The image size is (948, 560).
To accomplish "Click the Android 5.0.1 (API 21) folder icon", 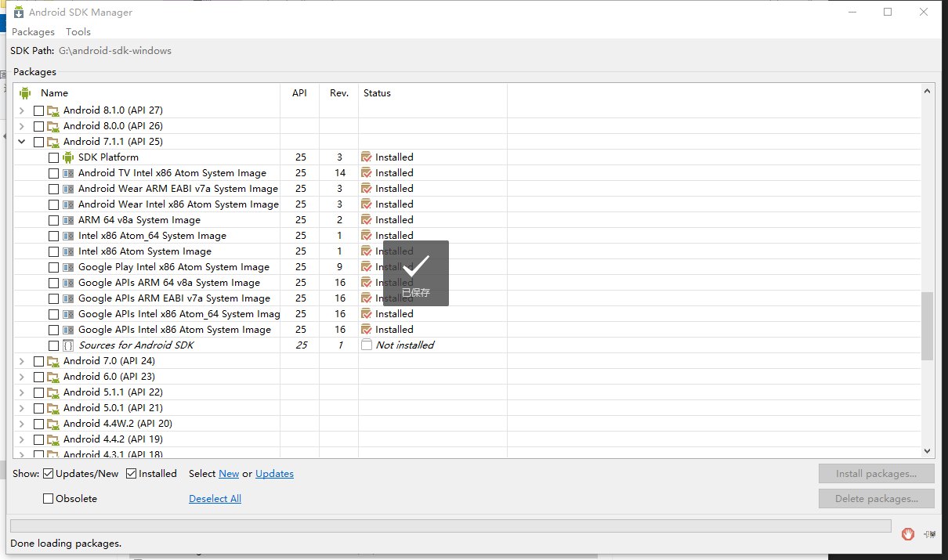I will [x=53, y=408].
